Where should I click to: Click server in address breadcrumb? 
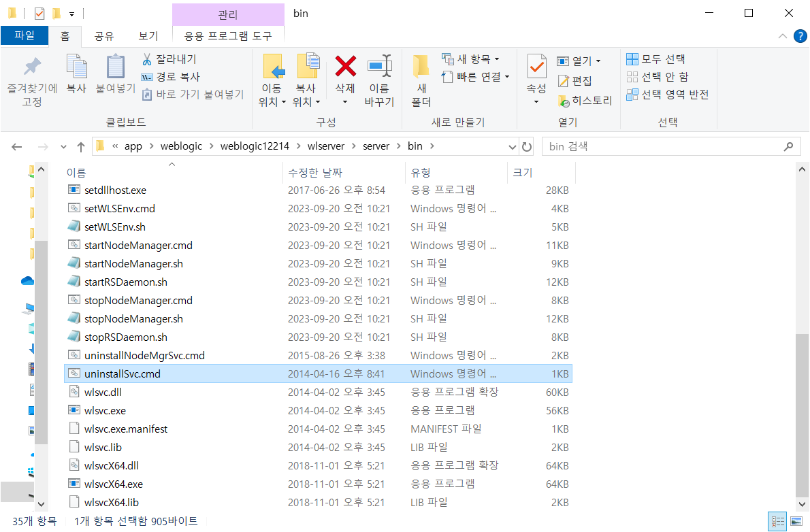click(x=376, y=146)
